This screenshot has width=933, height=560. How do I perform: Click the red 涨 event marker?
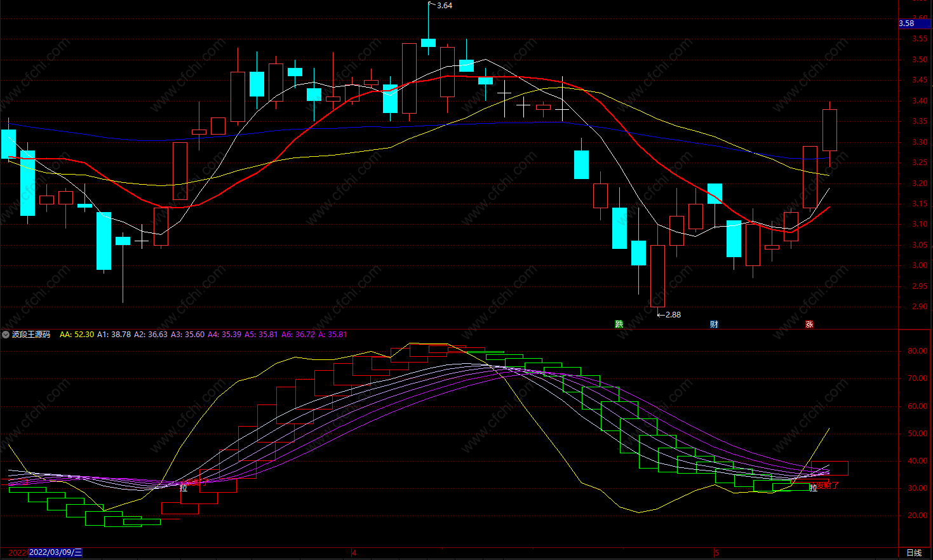(809, 324)
